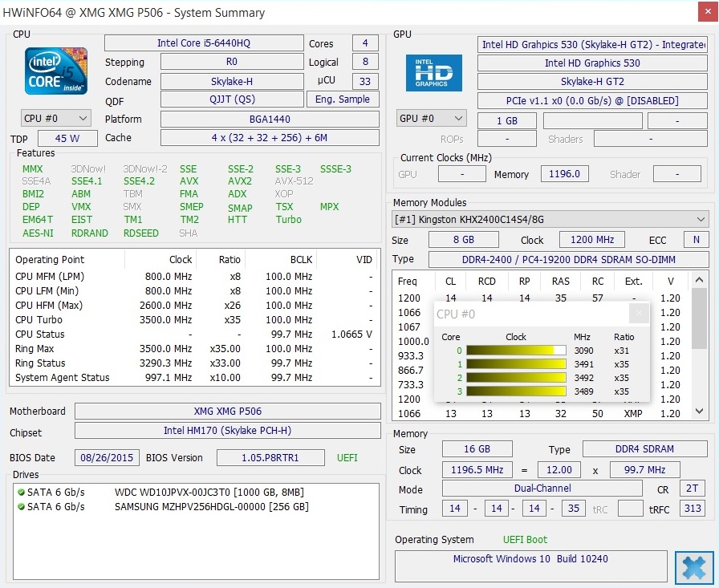Close the HWiNFO64 window with red X
This screenshot has width=719, height=588.
[708, 12]
